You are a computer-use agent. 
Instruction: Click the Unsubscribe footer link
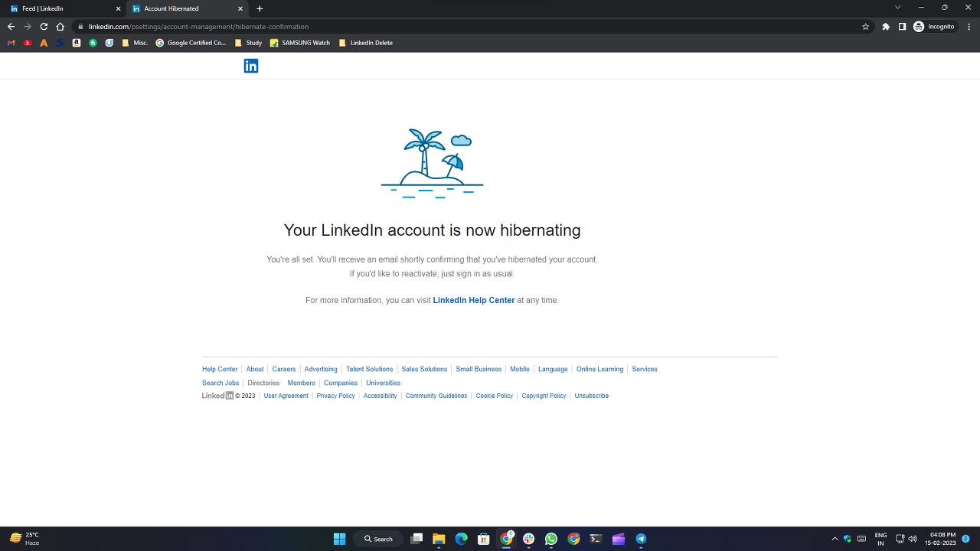point(592,396)
